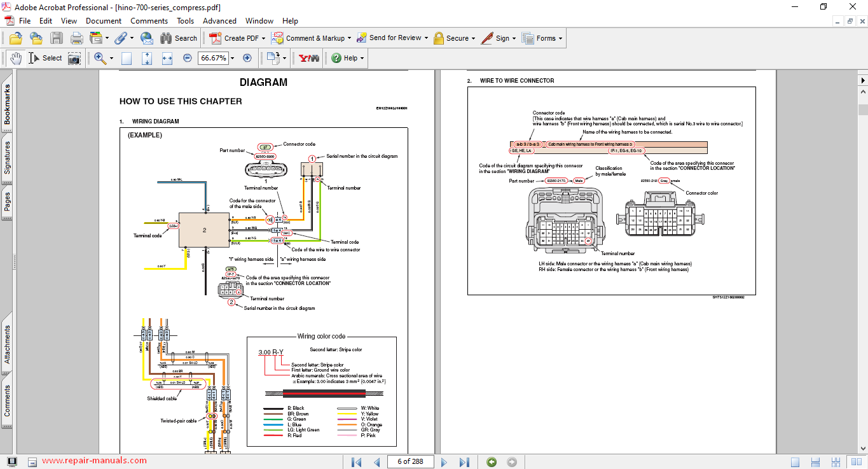This screenshot has width=868, height=469.
Task: Click the Yahoo search toolbar icon
Action: [309, 58]
